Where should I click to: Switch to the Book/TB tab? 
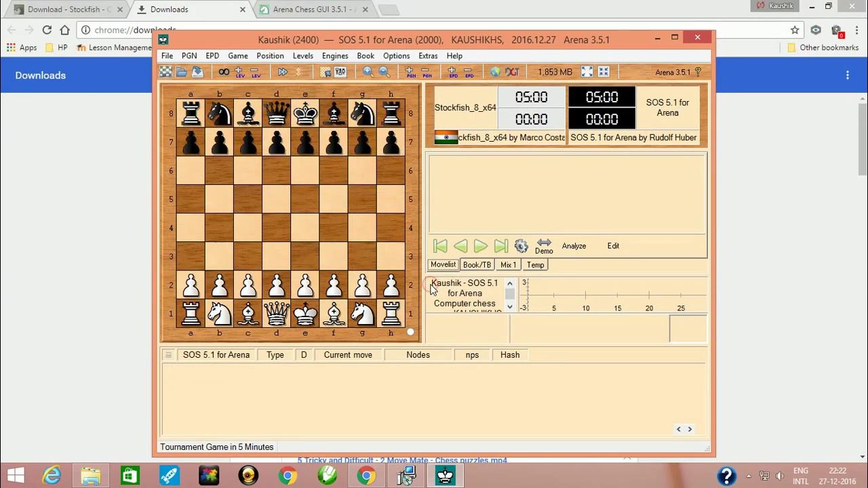pyautogui.click(x=477, y=265)
